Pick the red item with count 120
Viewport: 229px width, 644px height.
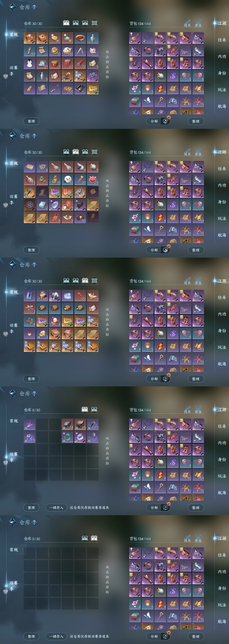(x=80, y=296)
